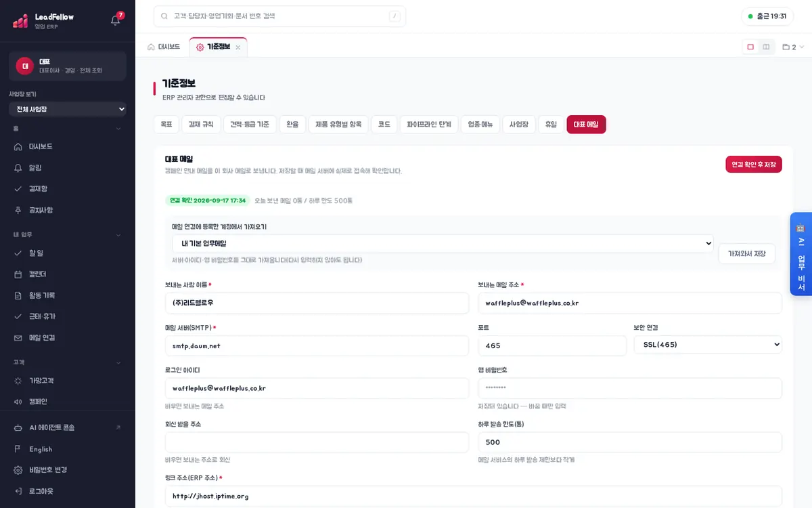The width and height of the screenshot is (812, 508).
Task: Edit the 보내는 사람 이름 field
Action: 317,303
